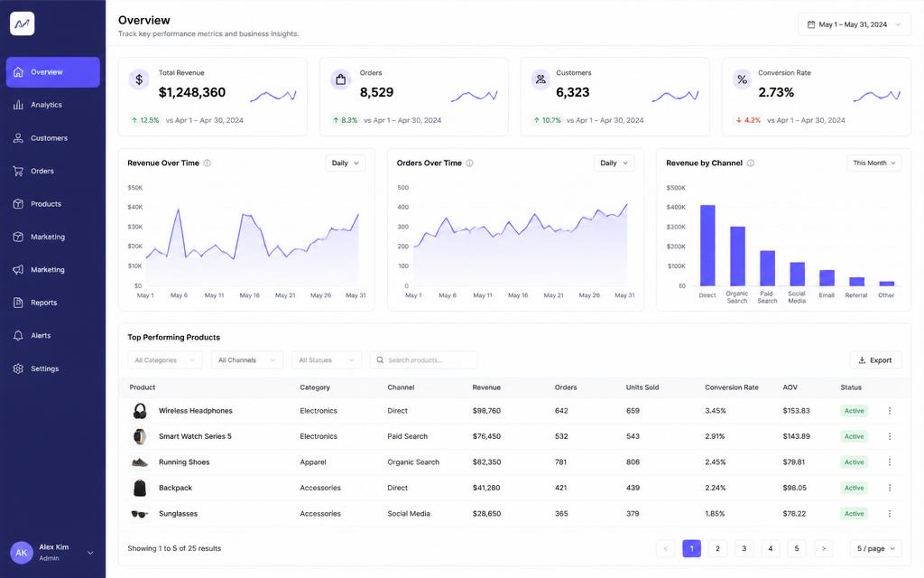924x578 pixels.
Task: Click info icon beside Revenue Over Time
Action: point(207,163)
